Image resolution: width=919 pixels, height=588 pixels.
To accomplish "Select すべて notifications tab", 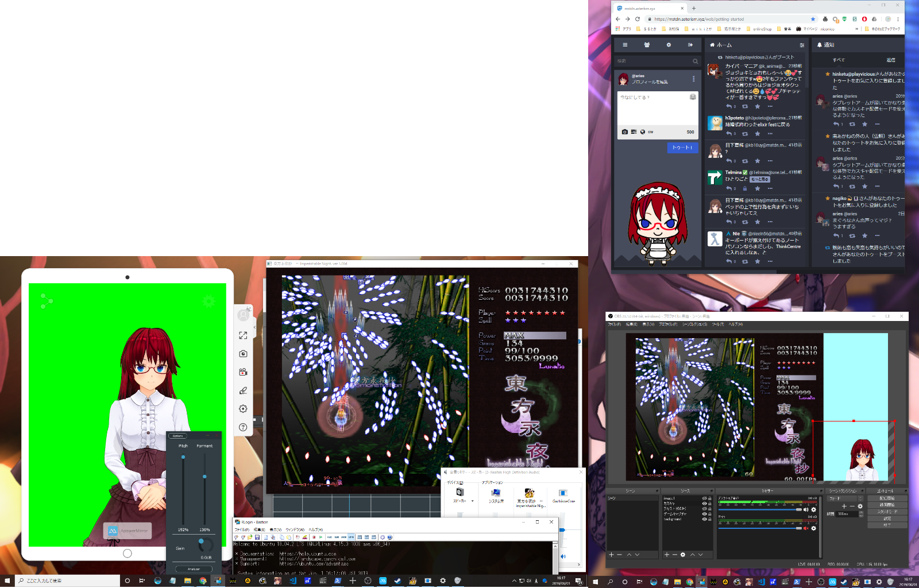I will coord(839,60).
